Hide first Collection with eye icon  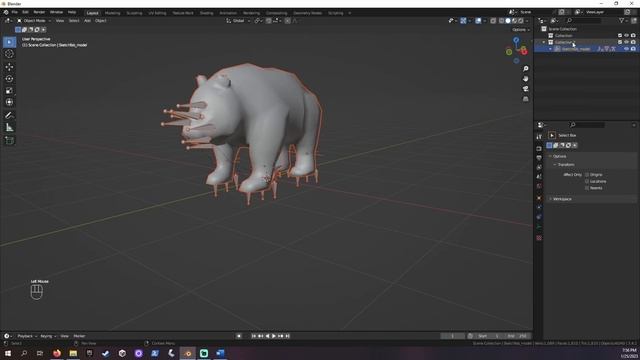click(627, 36)
